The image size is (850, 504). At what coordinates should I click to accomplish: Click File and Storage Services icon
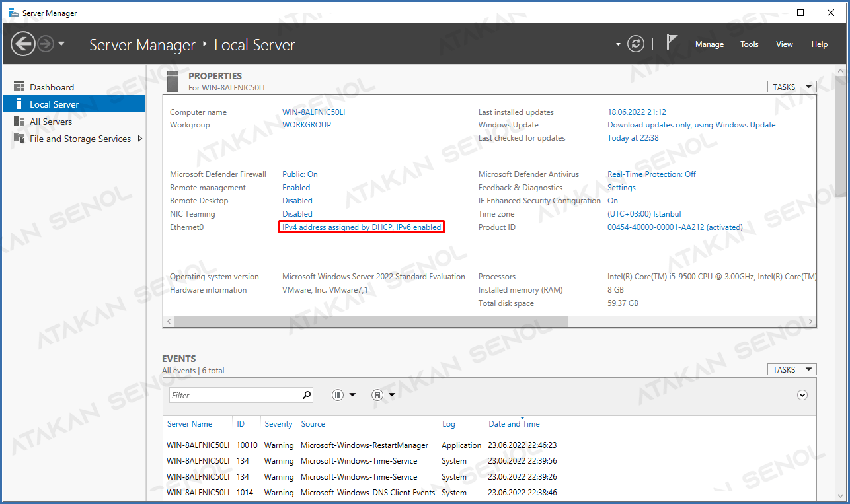[x=19, y=139]
